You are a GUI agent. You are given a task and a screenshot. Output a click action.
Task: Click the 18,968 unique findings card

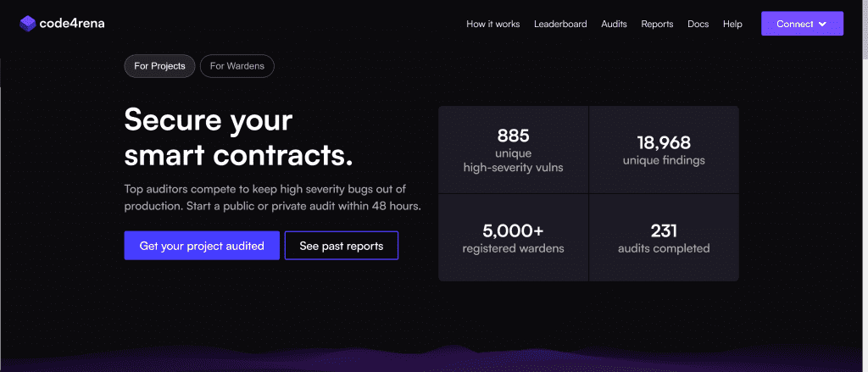pyautogui.click(x=664, y=149)
